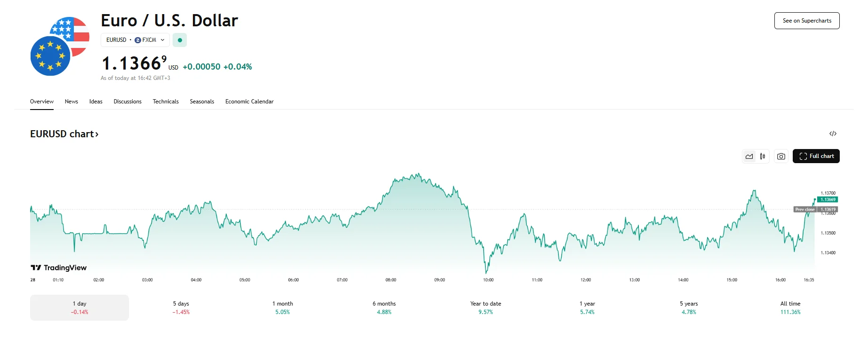This screenshot has height=338, width=868.
Task: Open the Technicals tab
Action: [166, 102]
